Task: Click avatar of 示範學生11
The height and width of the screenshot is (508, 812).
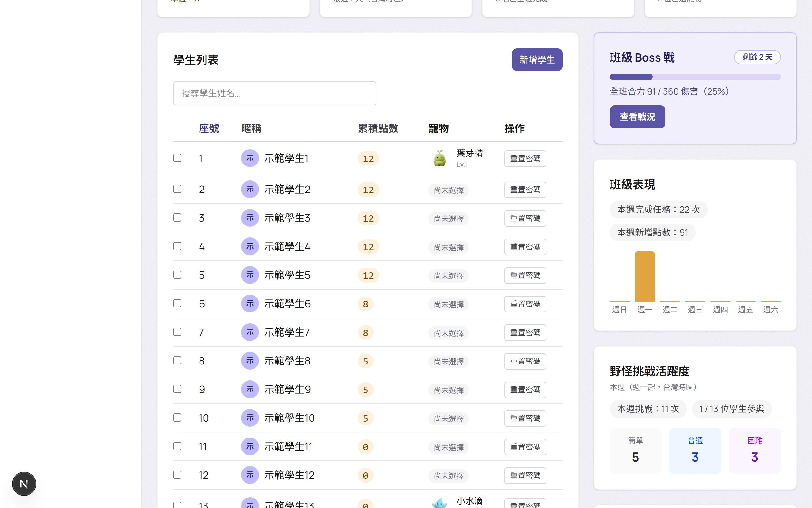Action: point(250,446)
